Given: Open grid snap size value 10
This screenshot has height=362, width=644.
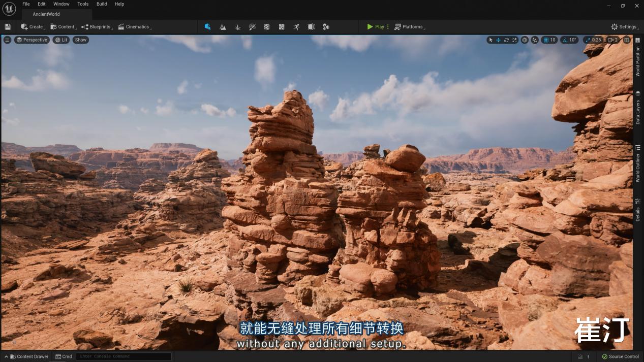Looking at the screenshot, I should (x=553, y=40).
